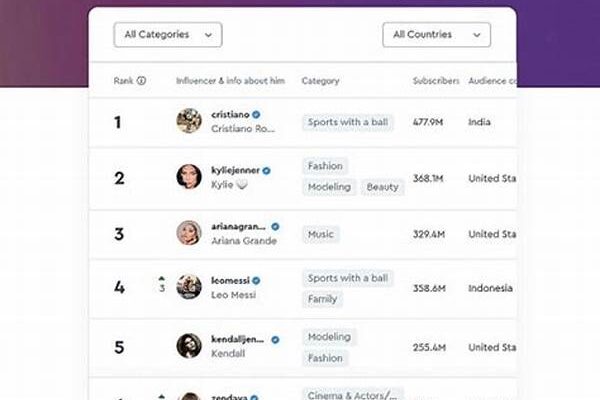Open the All Categories dropdown
Image resolution: width=600 pixels, height=400 pixels.
click(168, 35)
